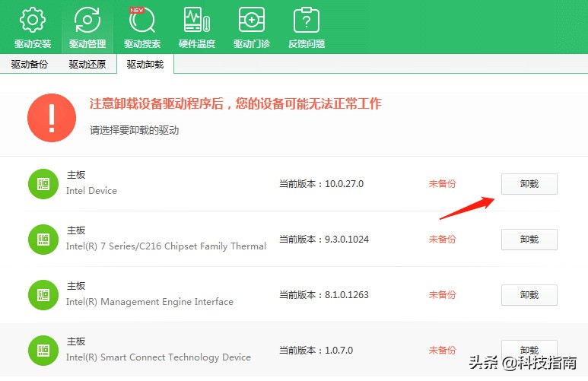
Task: Click the version text 8.1.0.1263
Action: click(x=347, y=295)
